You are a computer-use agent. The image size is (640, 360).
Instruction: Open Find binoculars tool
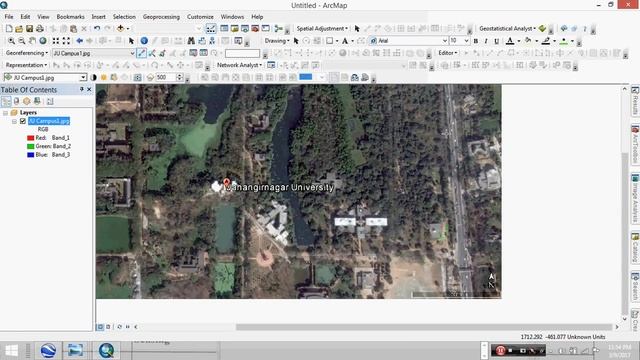191,41
